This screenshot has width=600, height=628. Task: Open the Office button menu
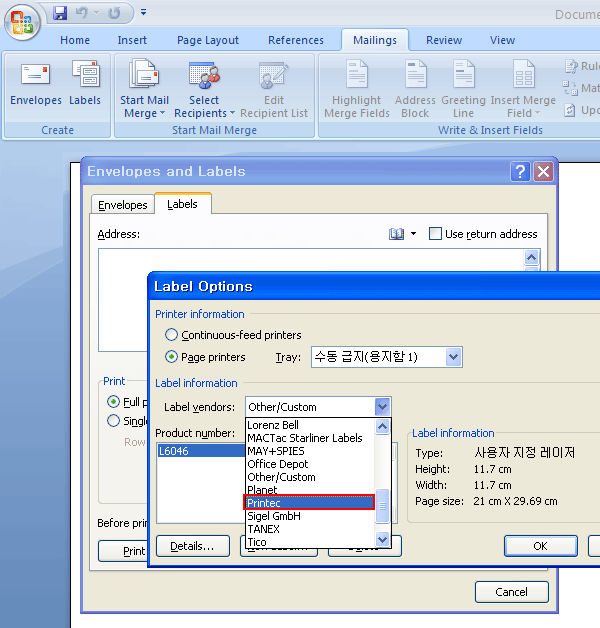point(22,22)
